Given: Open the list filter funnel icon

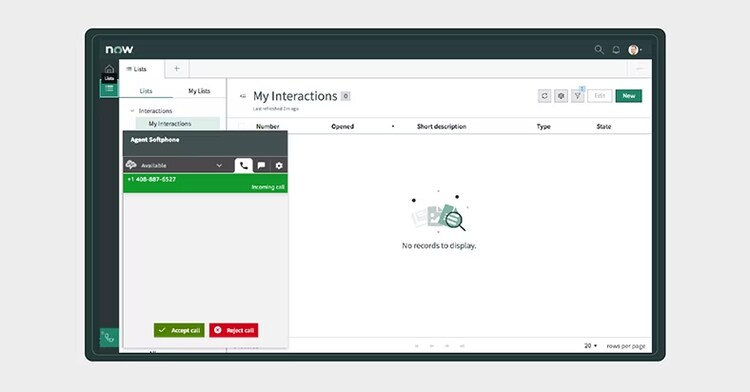Looking at the screenshot, I should pyautogui.click(x=578, y=96).
